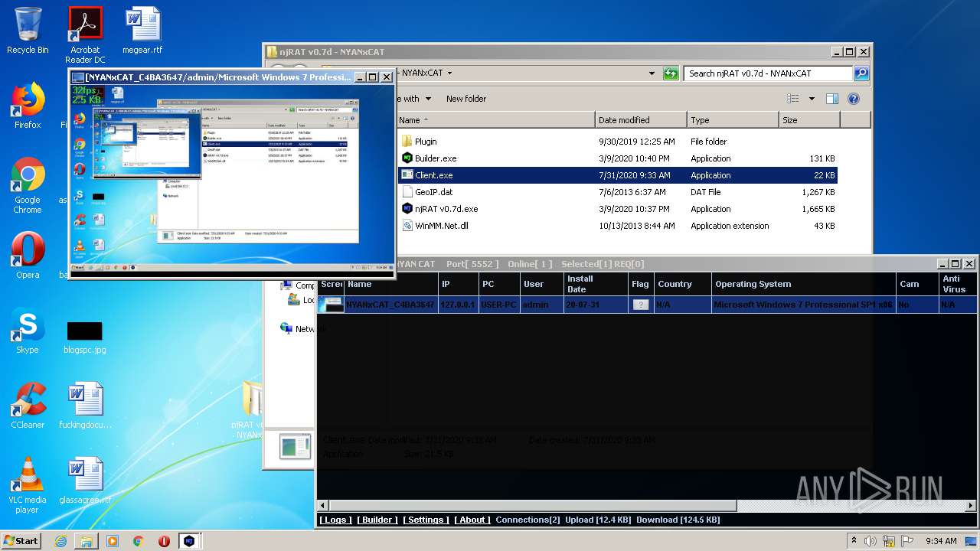Click the njRAT scrollbar left arrow

point(323,506)
